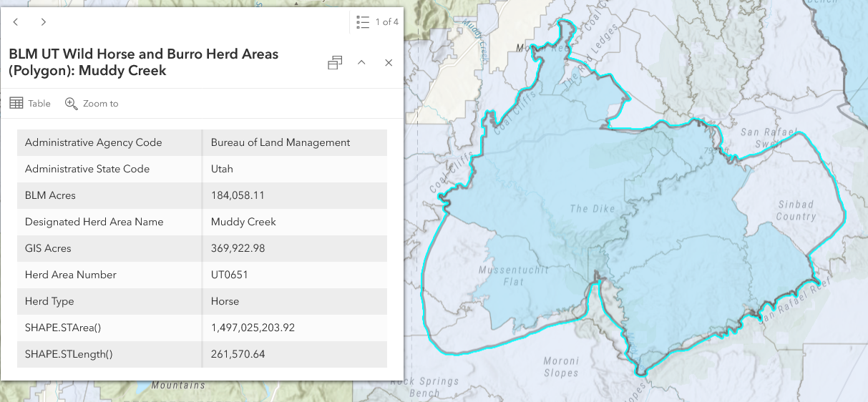Select SHAPE.STArea() value 1,497,025,203.92
This screenshot has width=868, height=402.
(x=253, y=328)
